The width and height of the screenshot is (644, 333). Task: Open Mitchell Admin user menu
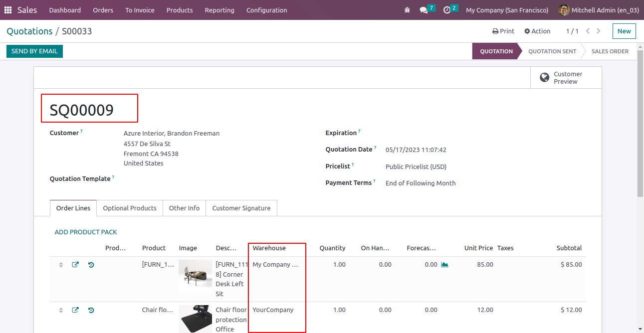point(598,10)
